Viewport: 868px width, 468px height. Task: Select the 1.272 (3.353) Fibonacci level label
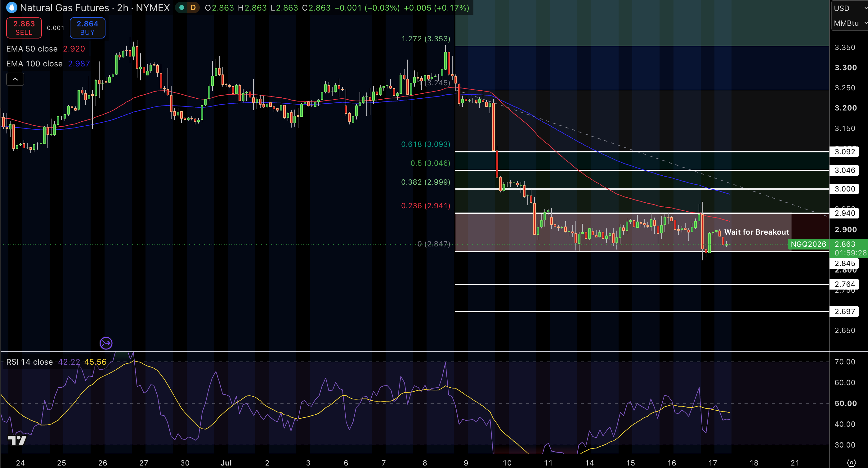pos(426,39)
